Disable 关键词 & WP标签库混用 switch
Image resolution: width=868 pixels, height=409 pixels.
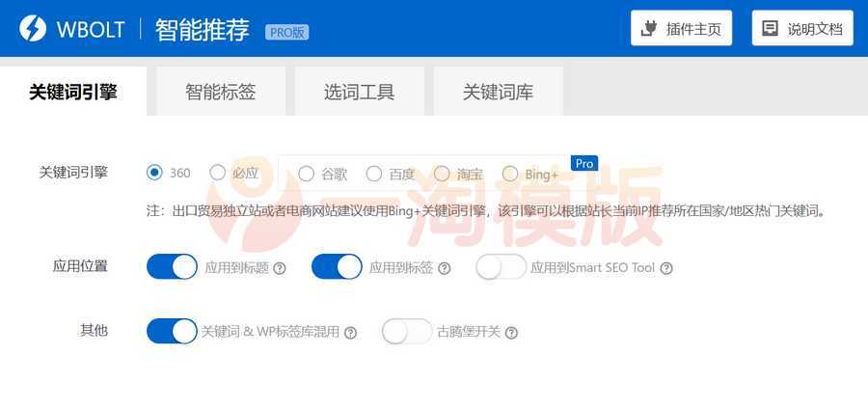(173, 331)
